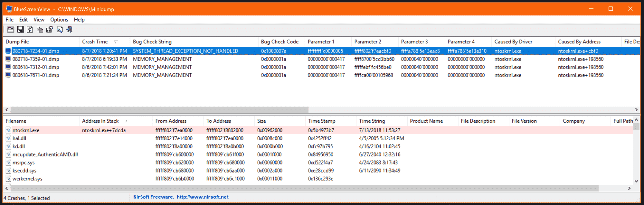Sort crashes by Dump File column
644x205 pixels.
41,42
